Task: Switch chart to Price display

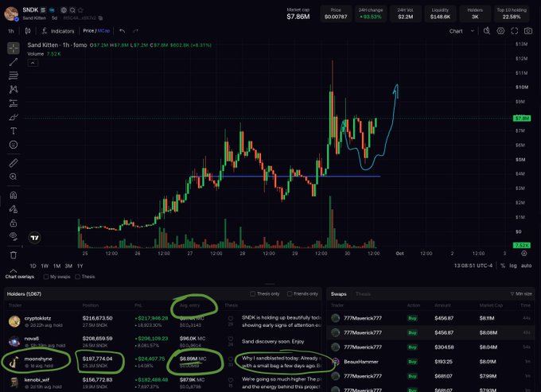Action: (x=88, y=31)
